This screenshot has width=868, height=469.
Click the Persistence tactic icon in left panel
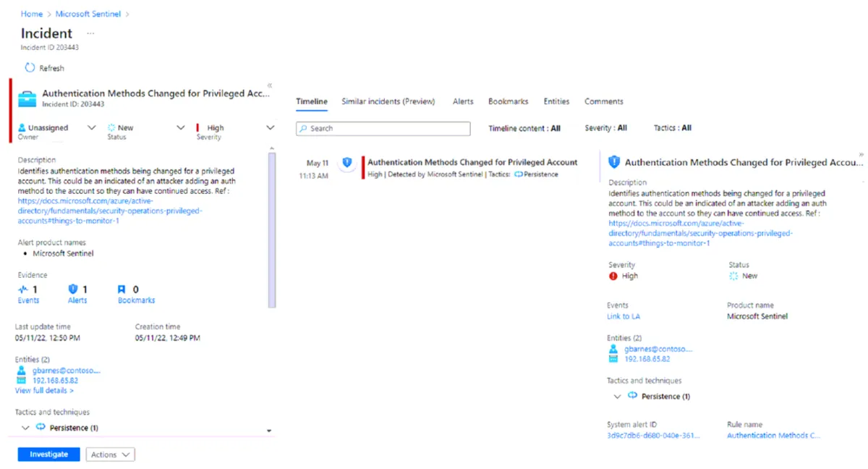(41, 427)
